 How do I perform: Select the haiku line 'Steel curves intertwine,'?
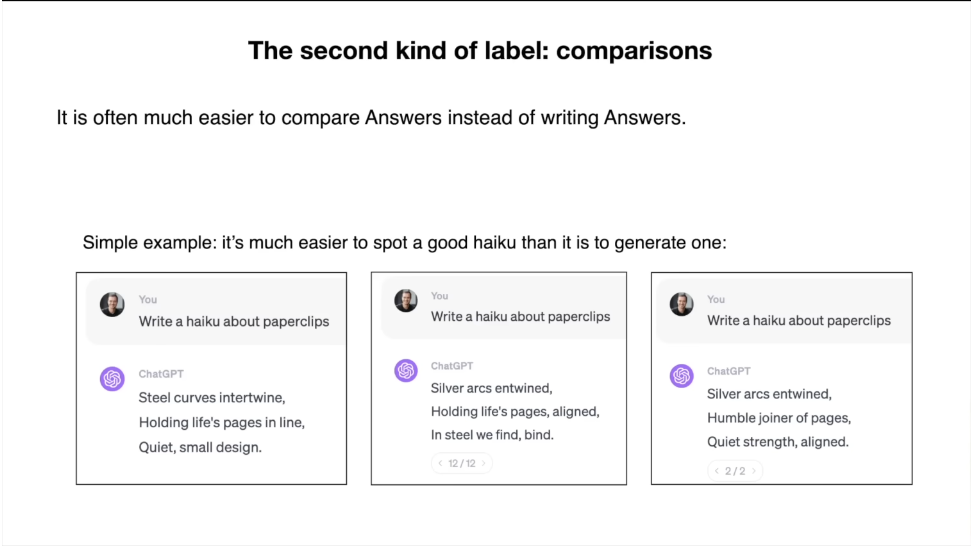[212, 397]
